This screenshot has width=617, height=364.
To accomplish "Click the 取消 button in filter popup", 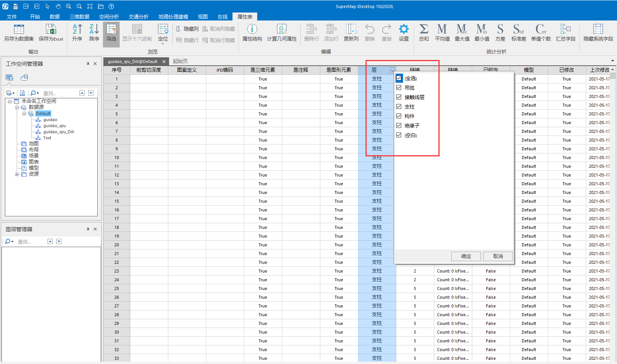I will click(498, 256).
